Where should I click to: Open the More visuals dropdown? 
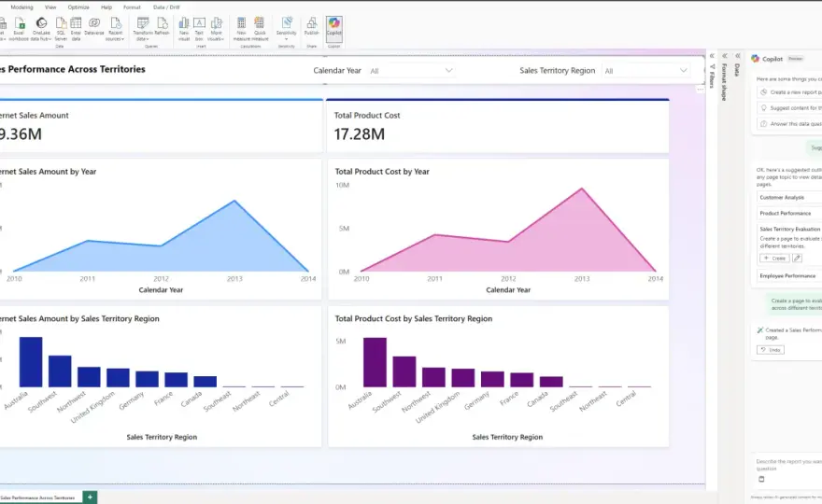pyautogui.click(x=216, y=29)
